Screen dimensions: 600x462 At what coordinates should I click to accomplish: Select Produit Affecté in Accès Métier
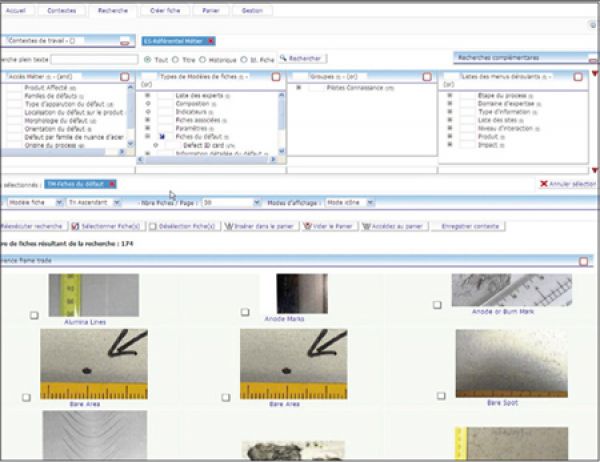coord(50,88)
